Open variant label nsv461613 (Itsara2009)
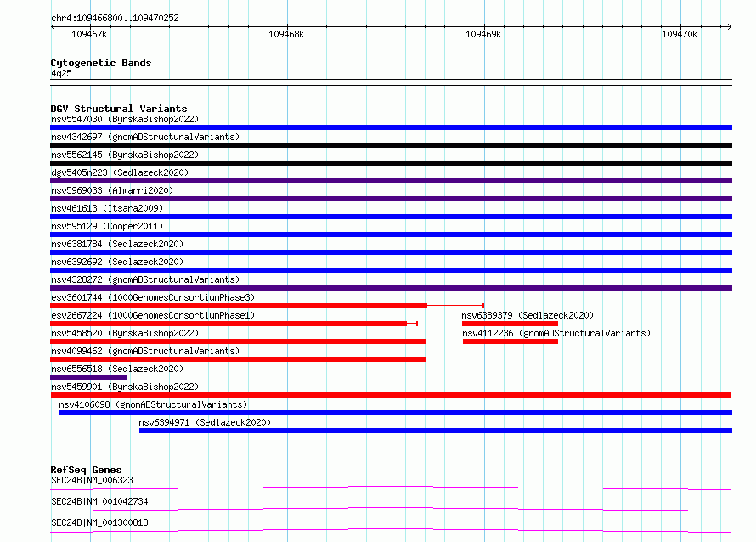This screenshot has width=756, height=542. click(107, 208)
